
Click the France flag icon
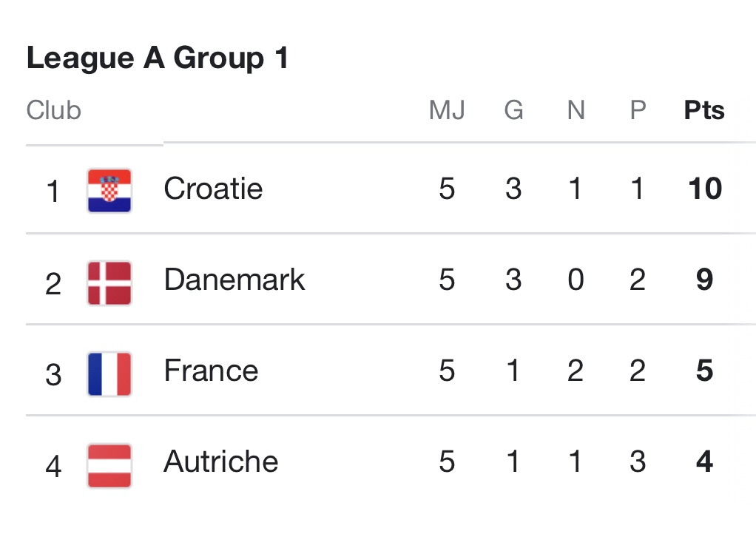pyautogui.click(x=109, y=373)
